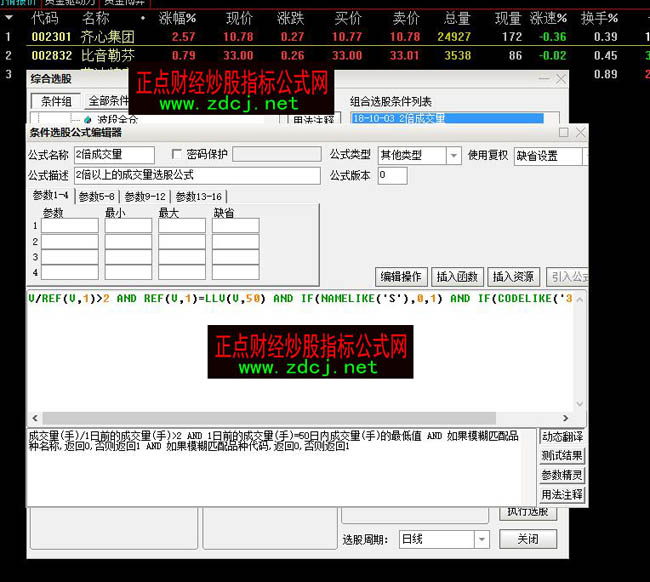Screen dimensions: 650x582
Task: Toggle the 密码保护 checkbox
Action: coord(178,155)
